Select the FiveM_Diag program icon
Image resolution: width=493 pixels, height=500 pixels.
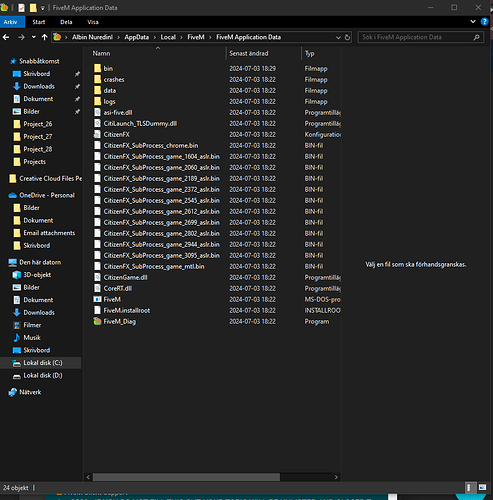pyautogui.click(x=97, y=321)
